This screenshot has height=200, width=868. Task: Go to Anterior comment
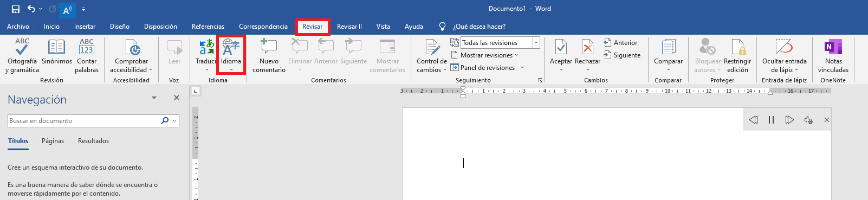(x=326, y=52)
